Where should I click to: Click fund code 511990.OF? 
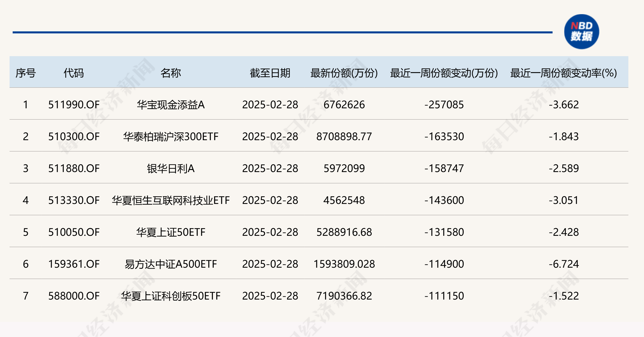coord(74,105)
